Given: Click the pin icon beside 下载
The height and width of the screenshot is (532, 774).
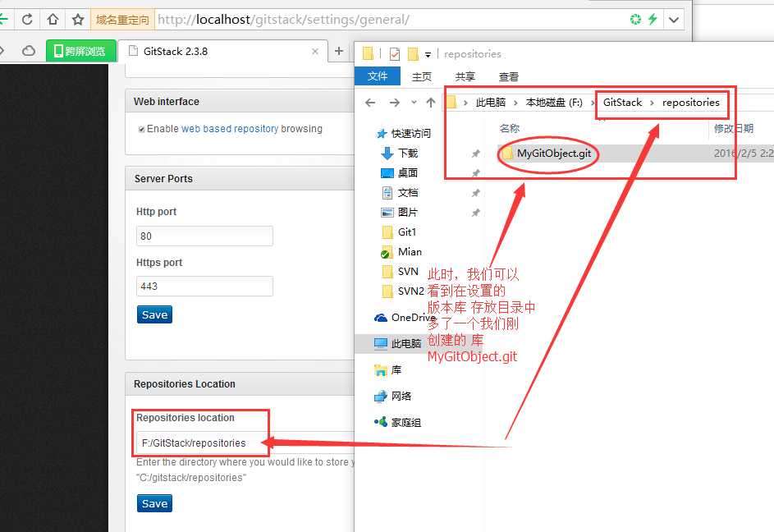Looking at the screenshot, I should [x=476, y=154].
